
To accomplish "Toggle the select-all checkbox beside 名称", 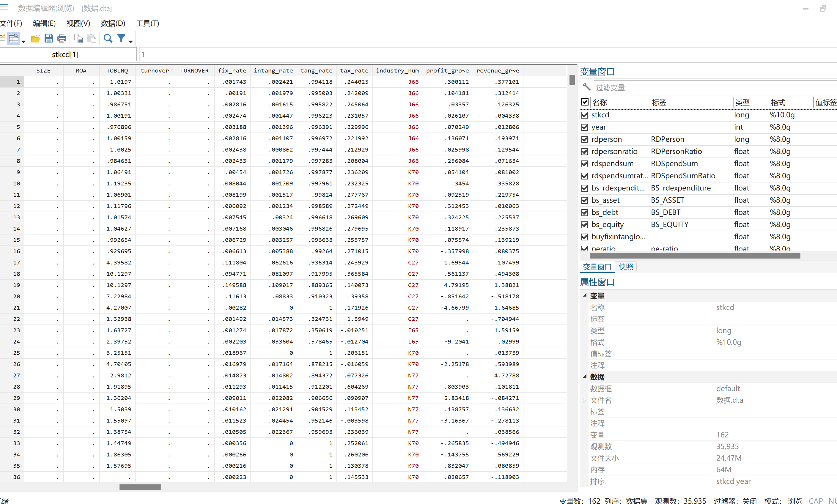I will (x=585, y=102).
